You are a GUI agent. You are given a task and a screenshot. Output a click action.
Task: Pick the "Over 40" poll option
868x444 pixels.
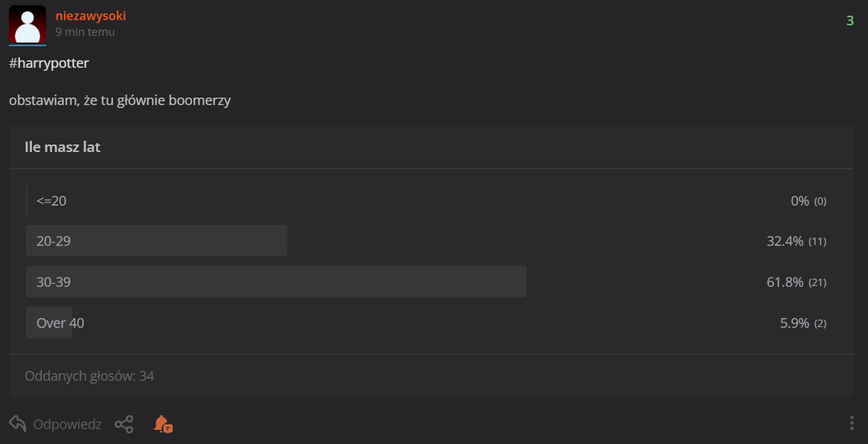click(x=60, y=323)
